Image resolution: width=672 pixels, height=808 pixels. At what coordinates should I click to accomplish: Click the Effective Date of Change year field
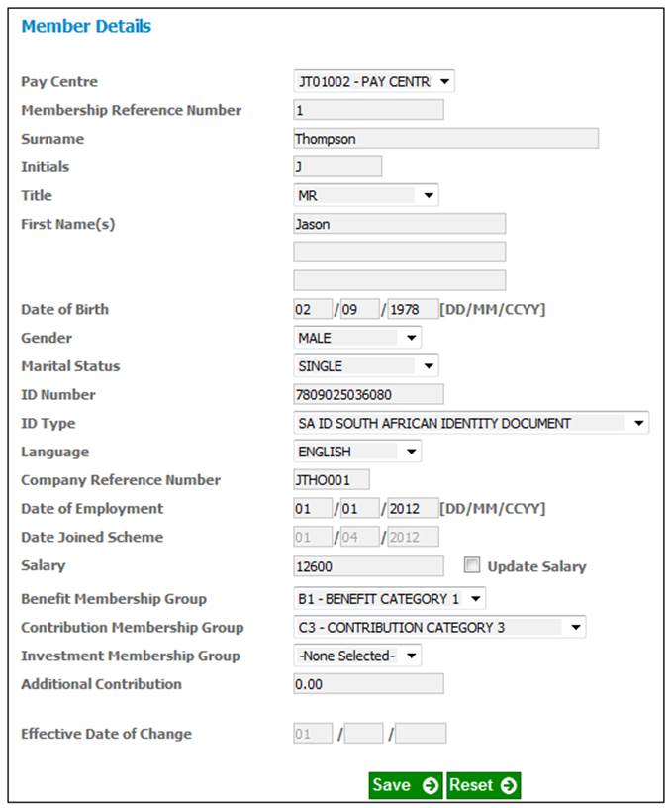421,734
